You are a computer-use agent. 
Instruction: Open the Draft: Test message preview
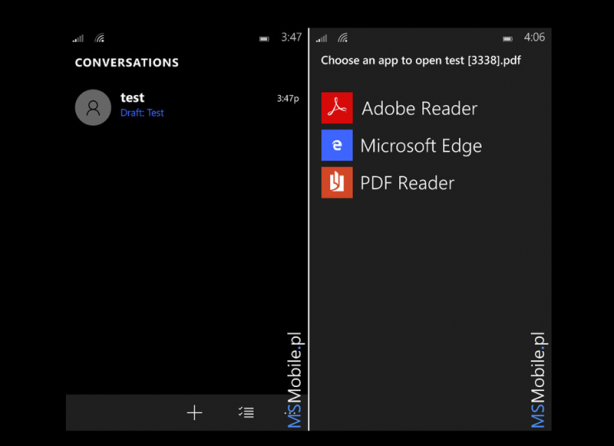pos(142,113)
